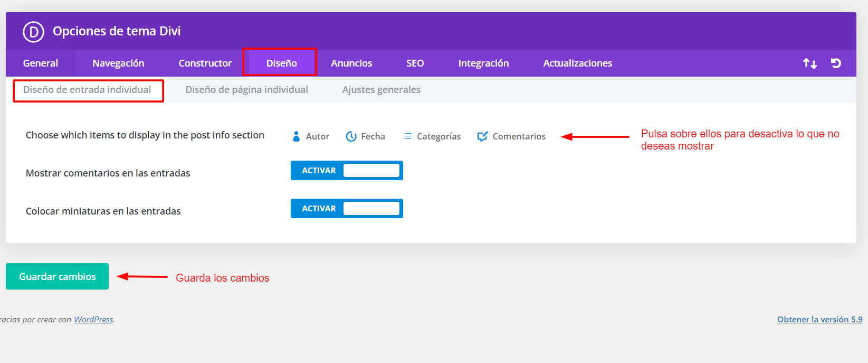Click 'Colocar miniaturas en las entradas' label

click(x=103, y=211)
